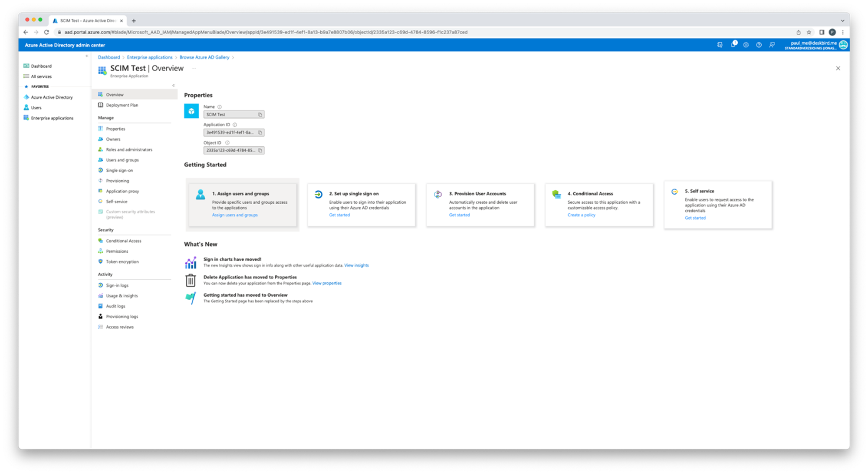868x473 pixels.
Task: Collapse the application menu pane
Action: [x=174, y=86]
